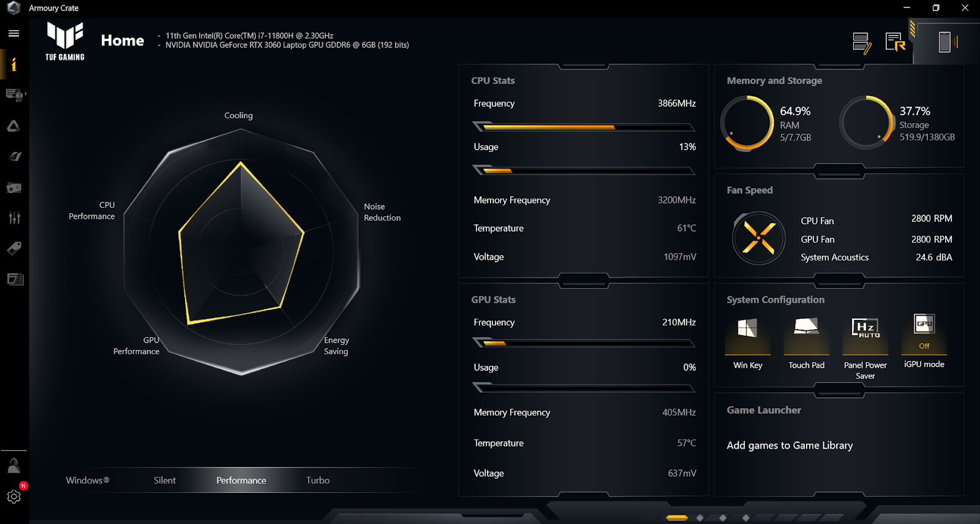Click the Noise Reduction radar label

[382, 212]
